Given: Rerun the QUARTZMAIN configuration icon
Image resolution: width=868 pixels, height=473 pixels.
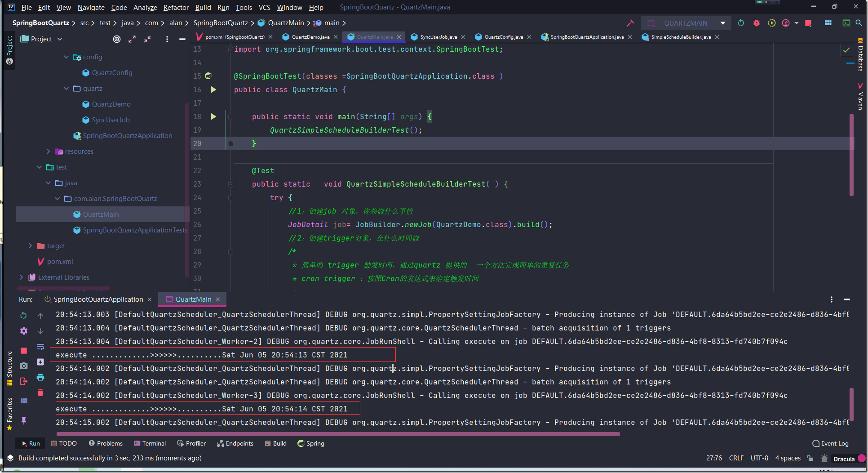Looking at the screenshot, I should pos(741,23).
